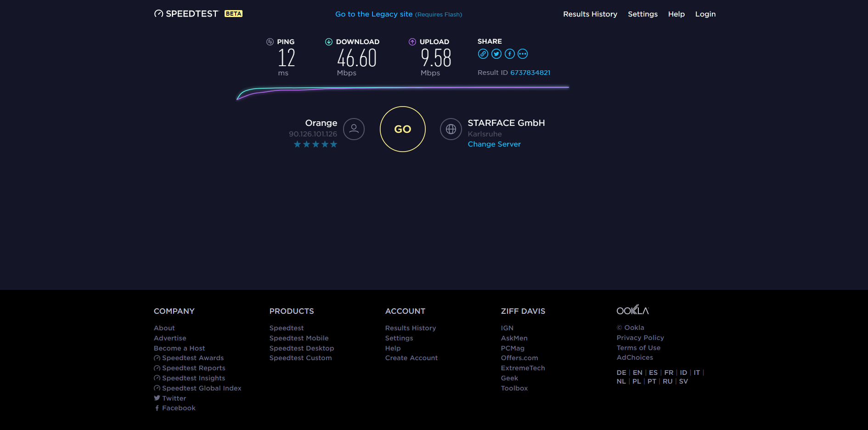Click the IP address 90.126.101.126
Image resolution: width=868 pixels, height=430 pixels.
click(x=313, y=134)
